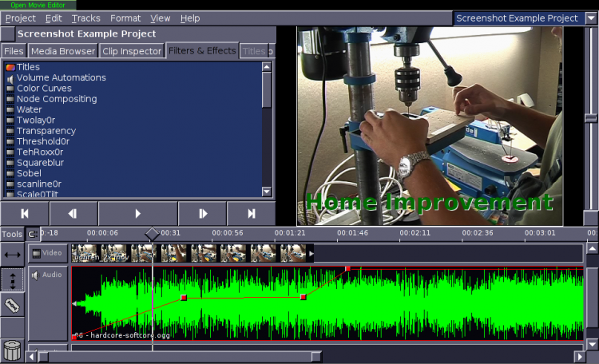Click the effects list scroll-up arrow
Screen dimensions: 599x364
267,67
